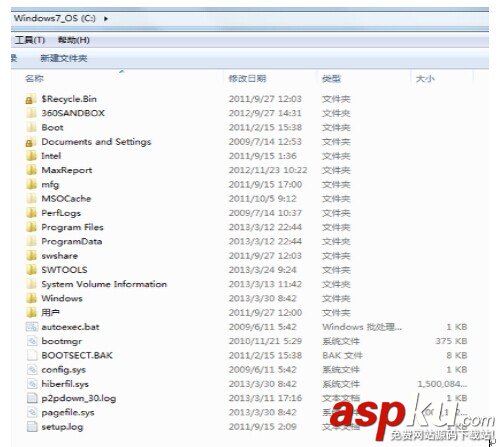
Task: Click the bootmgr file icon
Action: click(32, 341)
